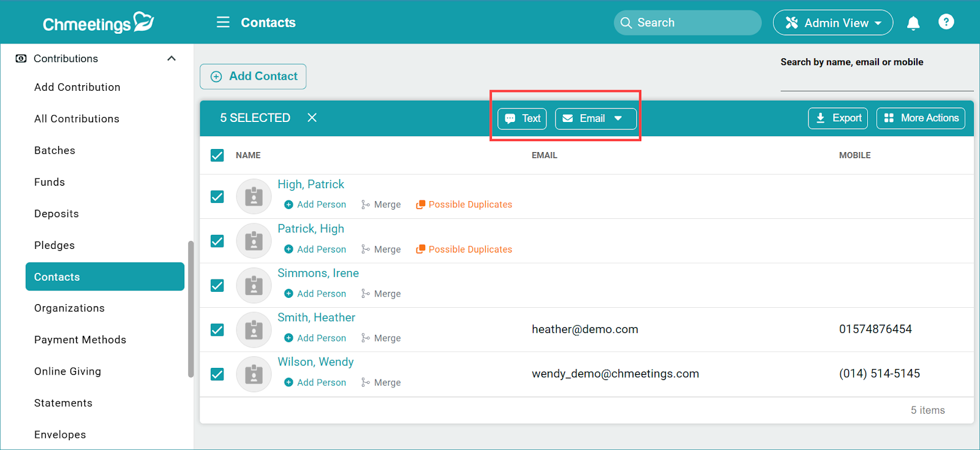The image size is (980, 450).
Task: Click the Export button
Action: click(837, 118)
